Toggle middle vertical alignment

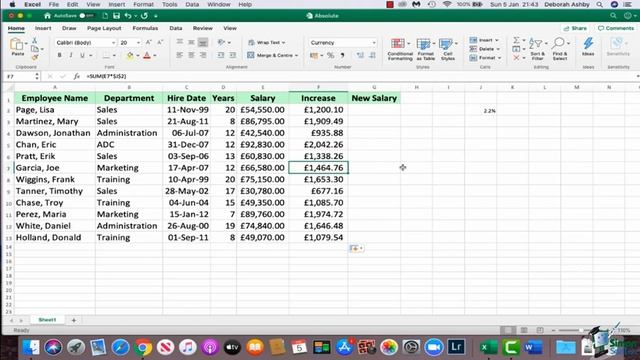(191, 42)
